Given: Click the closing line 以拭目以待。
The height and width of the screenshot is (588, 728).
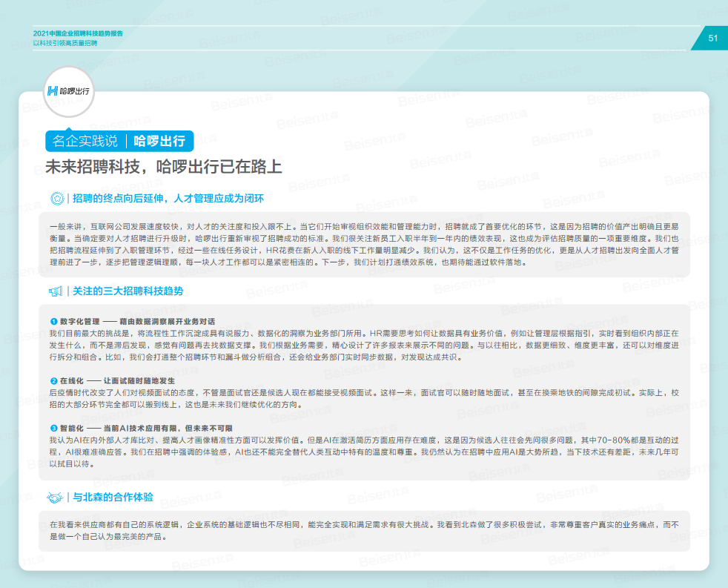Looking at the screenshot, I should [72, 464].
